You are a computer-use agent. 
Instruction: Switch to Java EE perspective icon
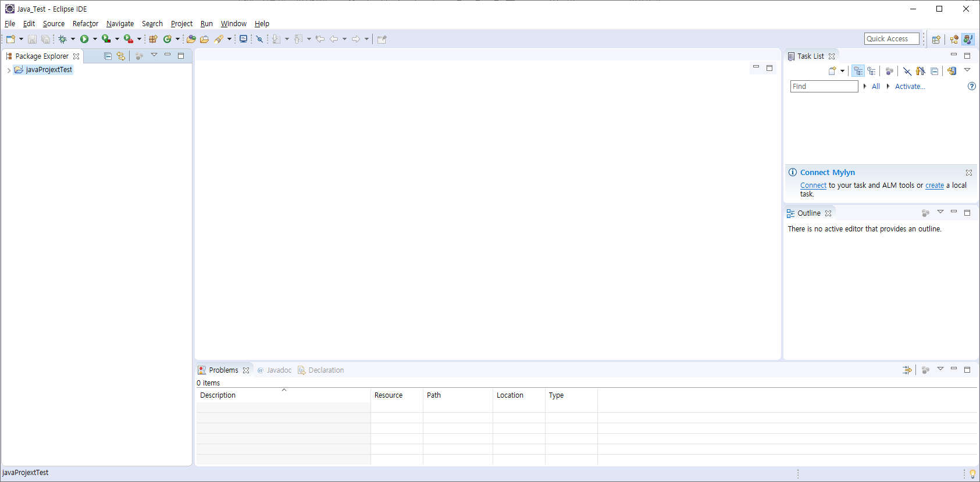(954, 39)
